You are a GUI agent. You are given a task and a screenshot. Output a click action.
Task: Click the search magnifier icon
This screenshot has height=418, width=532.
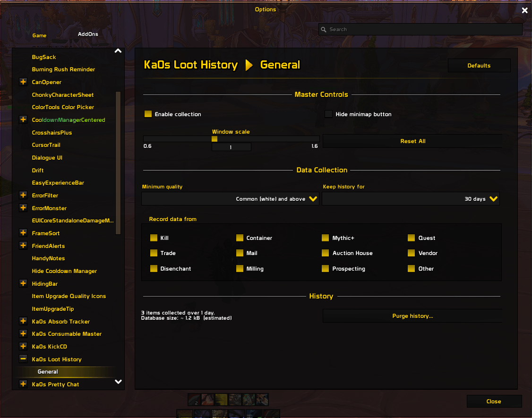coord(324,29)
